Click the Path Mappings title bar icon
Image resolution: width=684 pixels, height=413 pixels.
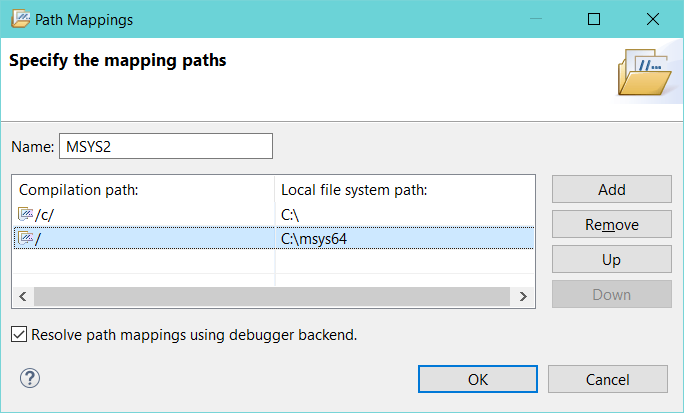(21, 19)
